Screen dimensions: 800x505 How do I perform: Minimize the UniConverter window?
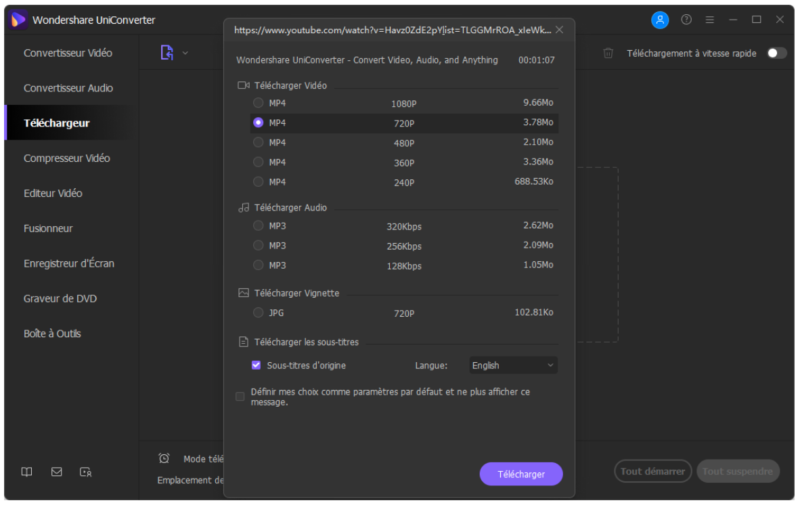pyautogui.click(x=733, y=20)
